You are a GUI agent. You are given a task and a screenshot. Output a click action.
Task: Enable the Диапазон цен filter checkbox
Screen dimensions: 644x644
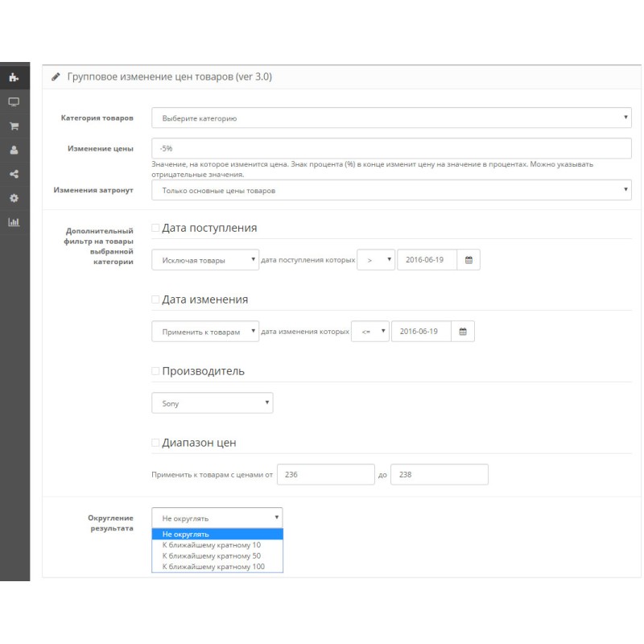(156, 443)
